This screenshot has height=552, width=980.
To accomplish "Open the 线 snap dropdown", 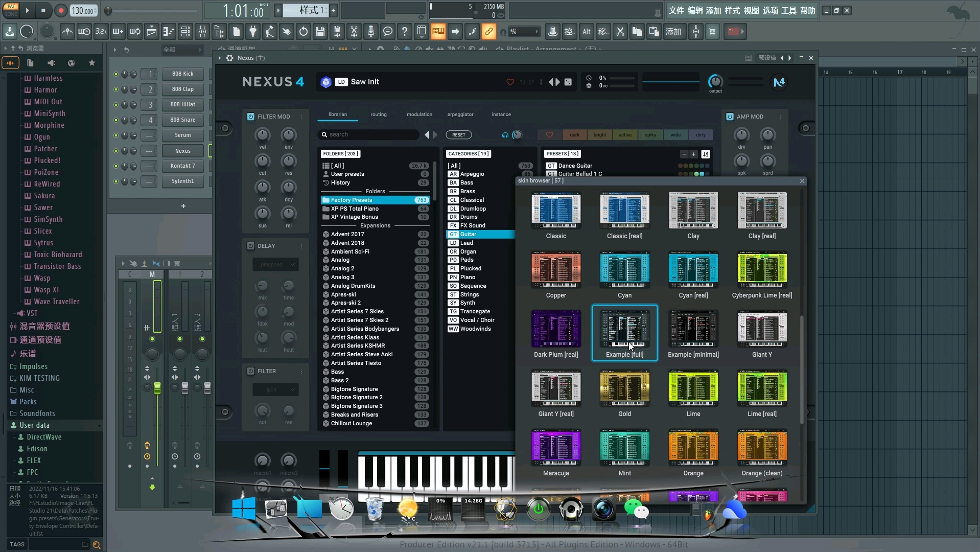I will coord(524,32).
